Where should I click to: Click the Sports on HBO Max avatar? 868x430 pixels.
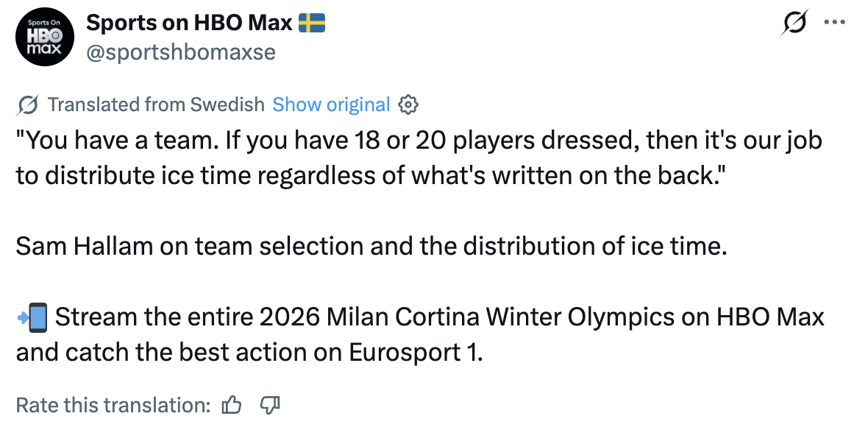46,38
